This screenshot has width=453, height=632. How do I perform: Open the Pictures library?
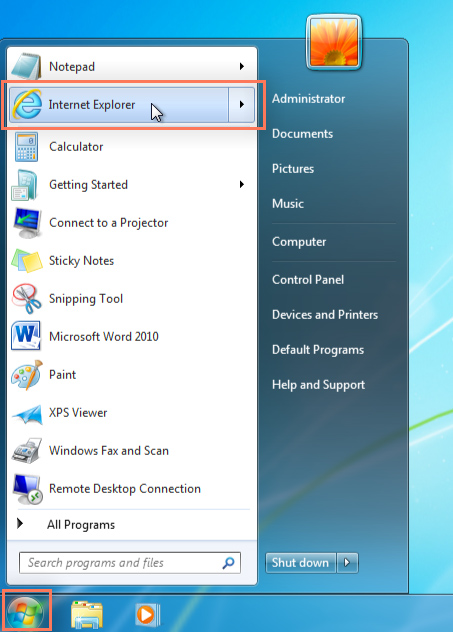[x=293, y=169]
